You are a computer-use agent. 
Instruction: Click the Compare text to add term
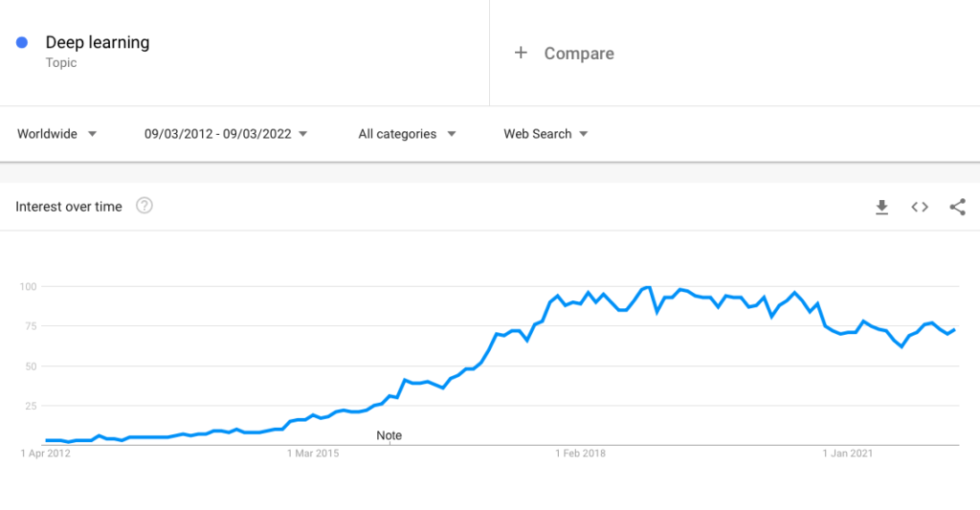[x=579, y=54]
